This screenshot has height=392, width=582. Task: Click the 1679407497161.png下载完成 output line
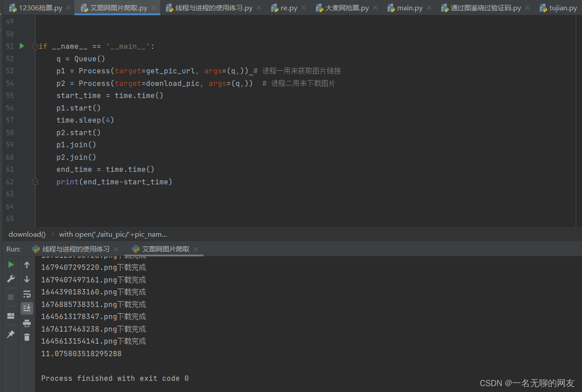click(94, 280)
